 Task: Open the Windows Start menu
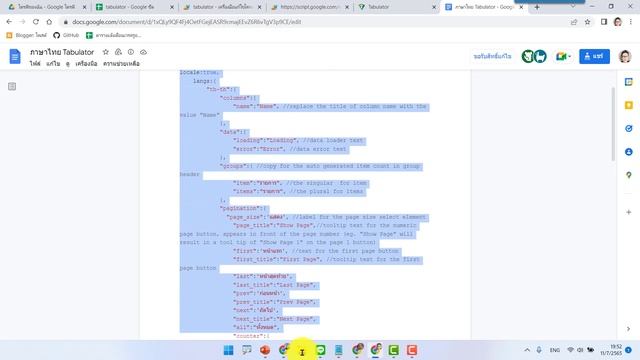(229, 350)
